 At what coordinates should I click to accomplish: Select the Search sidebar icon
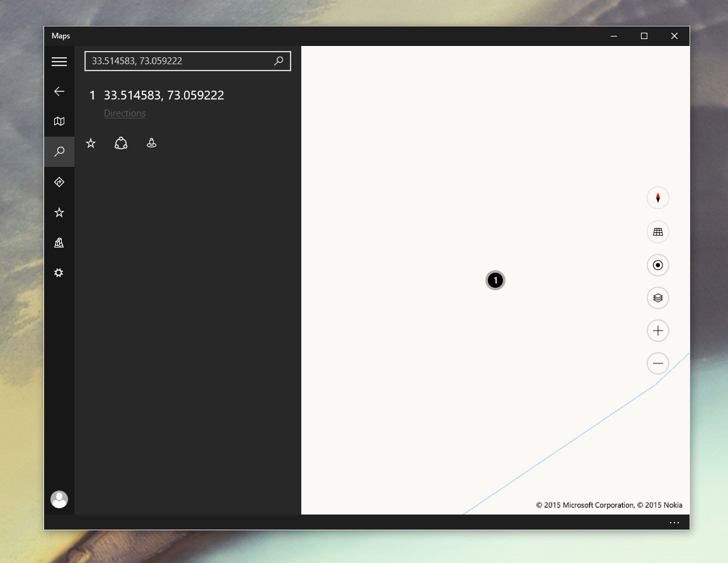[x=59, y=152]
